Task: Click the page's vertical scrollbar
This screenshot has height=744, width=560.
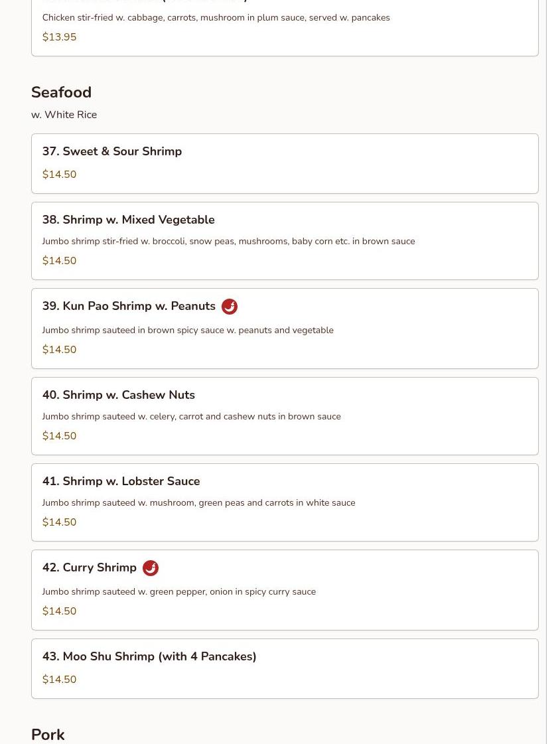Action: [553, 372]
